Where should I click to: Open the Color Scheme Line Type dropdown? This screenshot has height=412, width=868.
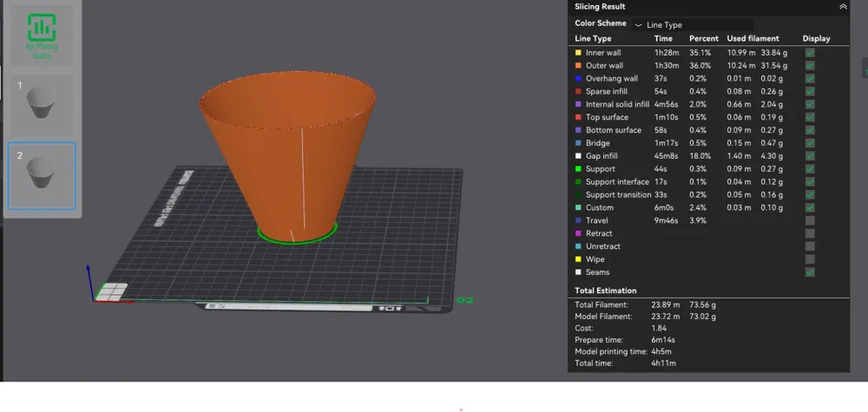tap(693, 24)
